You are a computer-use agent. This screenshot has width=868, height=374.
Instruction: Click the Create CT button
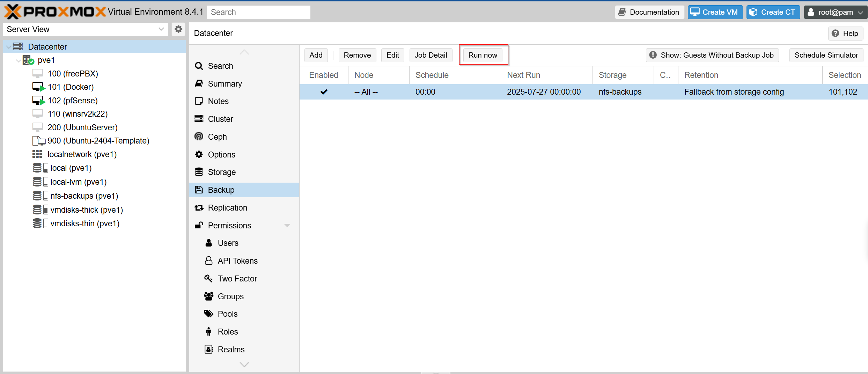773,12
